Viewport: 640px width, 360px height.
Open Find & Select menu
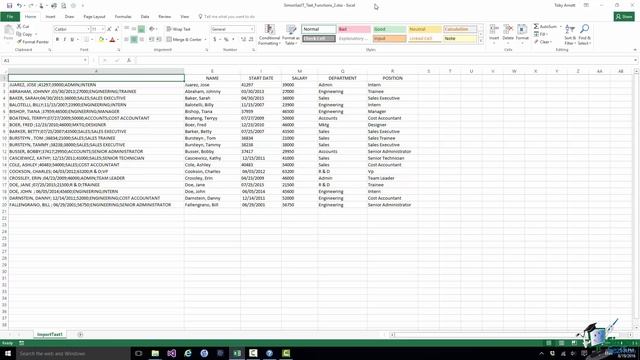click(x=584, y=34)
